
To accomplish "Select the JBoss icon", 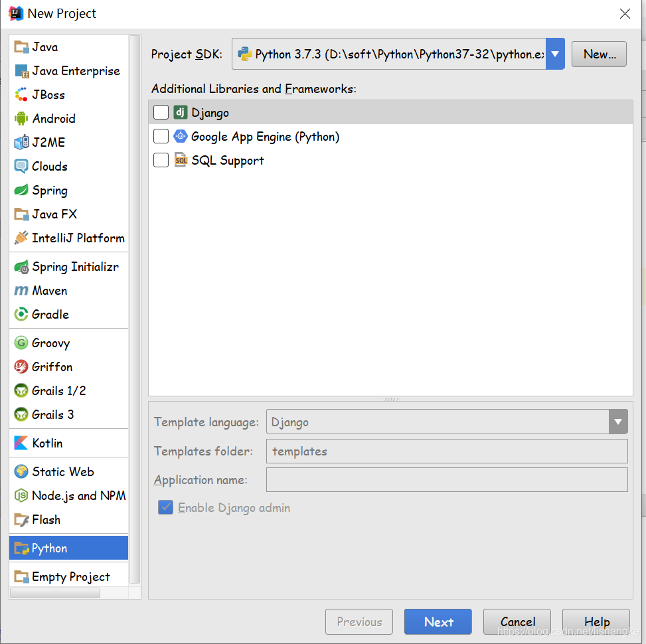I will (21, 95).
